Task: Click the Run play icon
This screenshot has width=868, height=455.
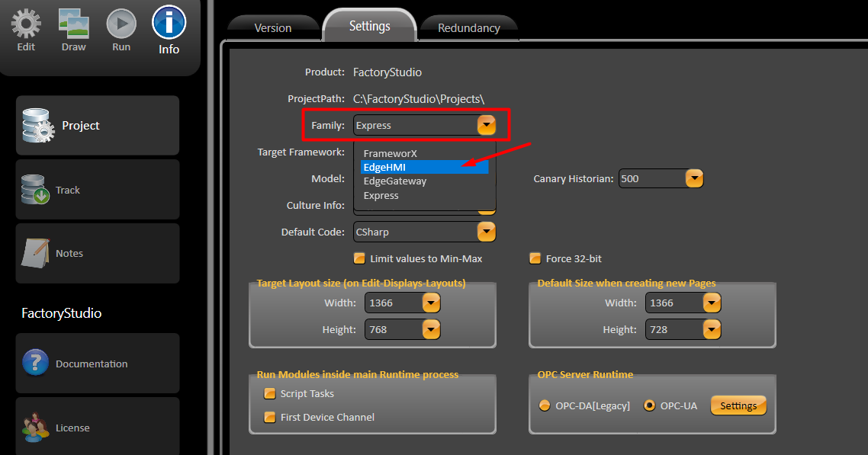Action: tap(121, 24)
